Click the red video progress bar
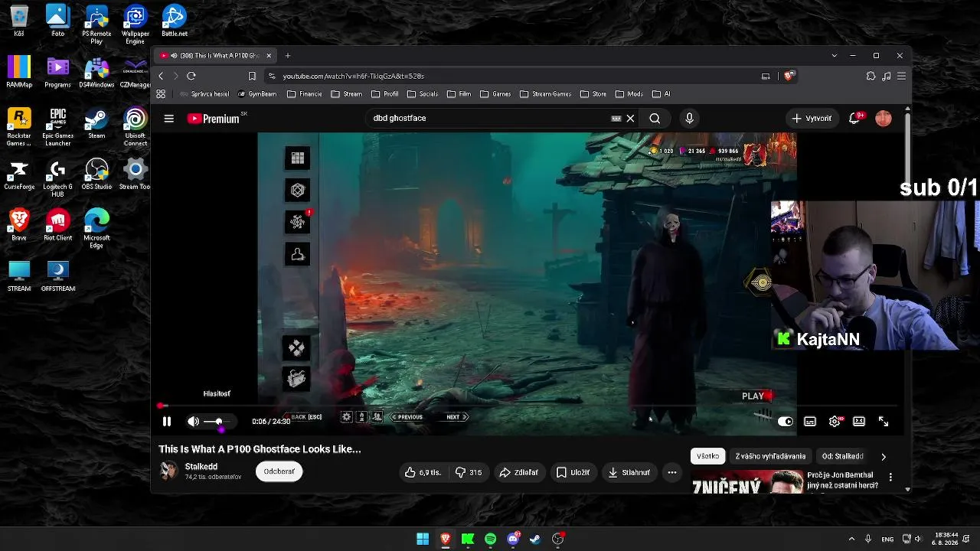980x551 pixels. click(x=528, y=406)
